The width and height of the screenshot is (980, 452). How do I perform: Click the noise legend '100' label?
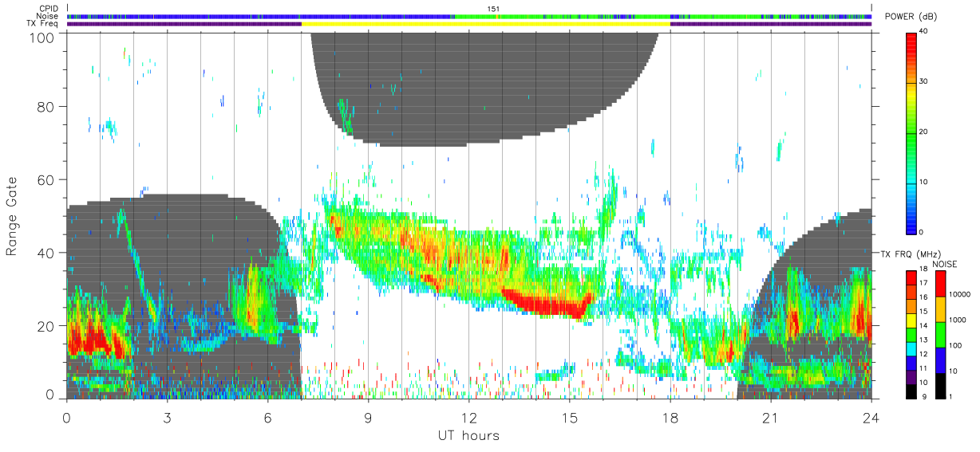coord(954,345)
